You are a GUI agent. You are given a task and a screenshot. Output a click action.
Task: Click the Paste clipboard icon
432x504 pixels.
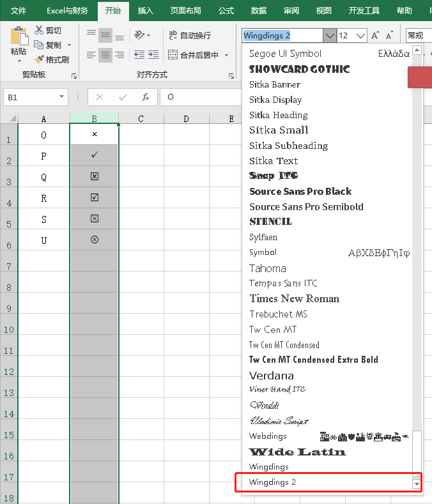[x=19, y=37]
